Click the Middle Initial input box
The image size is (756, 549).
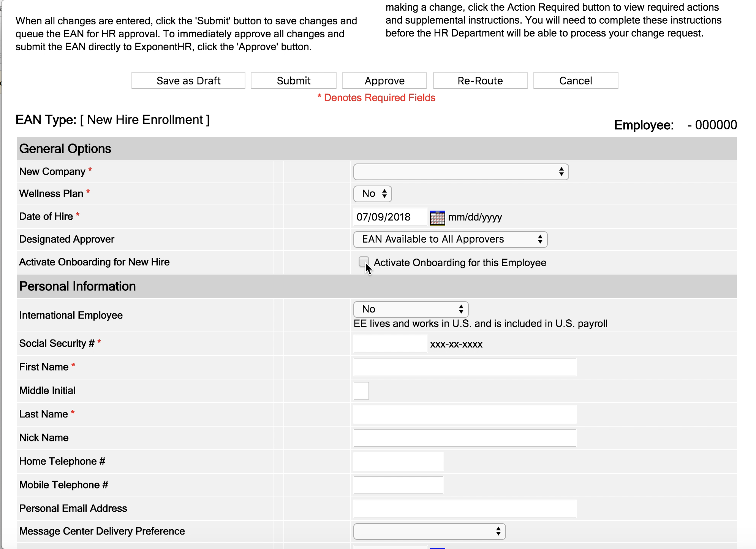click(x=361, y=391)
